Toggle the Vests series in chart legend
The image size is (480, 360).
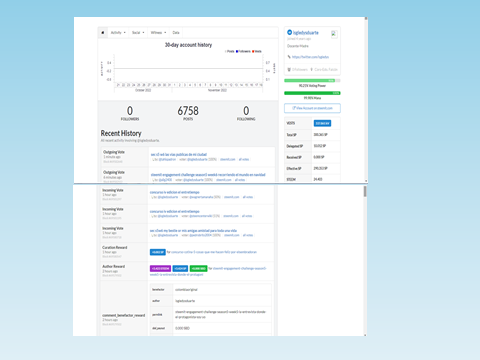pos(257,51)
